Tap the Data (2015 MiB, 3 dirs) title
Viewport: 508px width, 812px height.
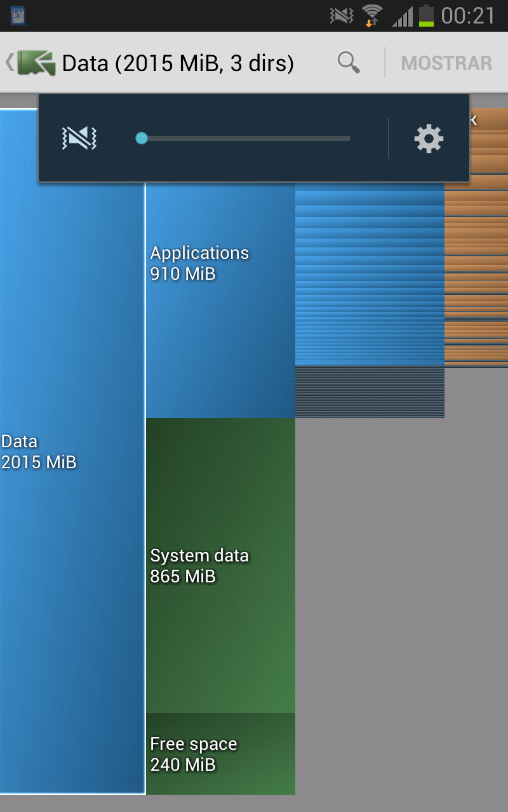[178, 63]
